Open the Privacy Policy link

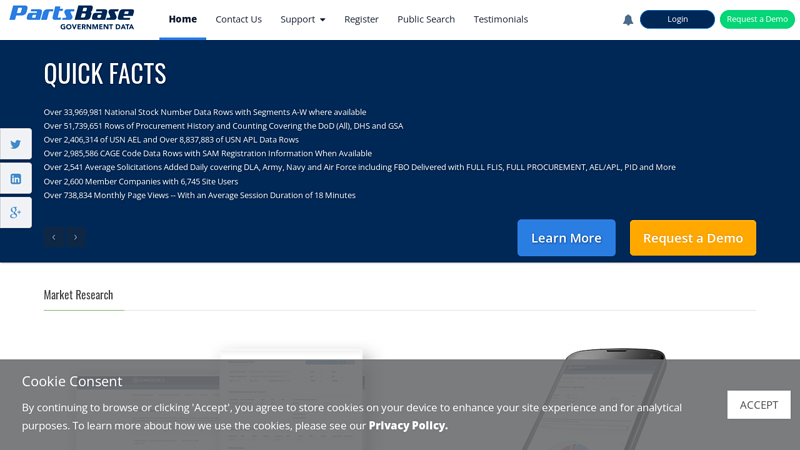tap(408, 426)
